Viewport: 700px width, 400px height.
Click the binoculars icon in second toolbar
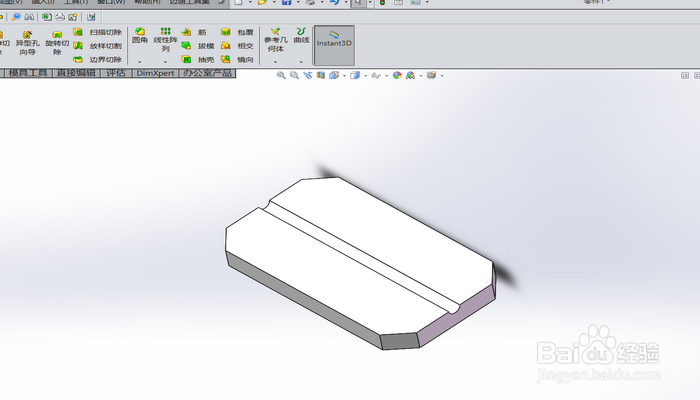click(29, 17)
